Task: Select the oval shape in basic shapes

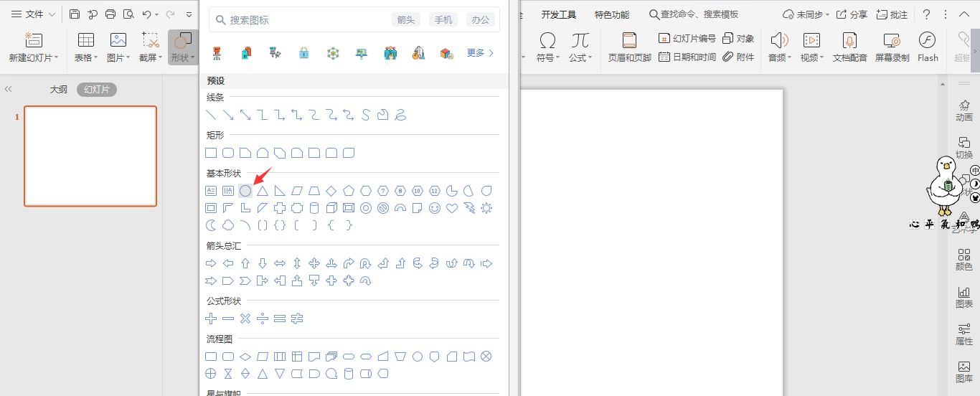Action: pos(245,191)
